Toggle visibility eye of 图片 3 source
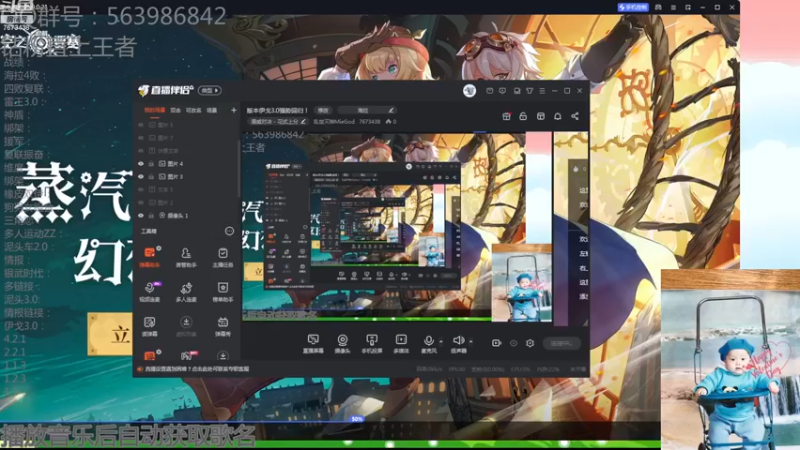Viewport: 800px width, 450px height. 141,177
